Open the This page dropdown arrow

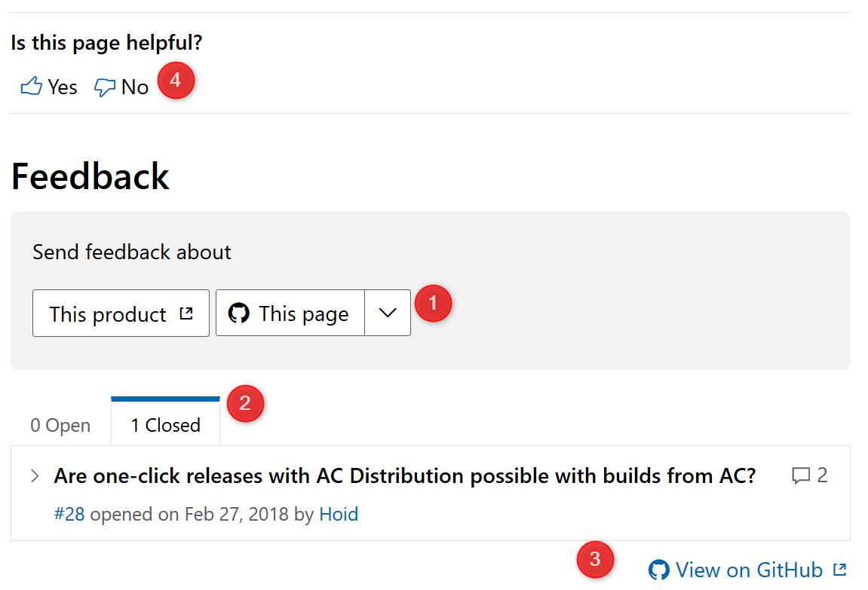click(x=387, y=312)
